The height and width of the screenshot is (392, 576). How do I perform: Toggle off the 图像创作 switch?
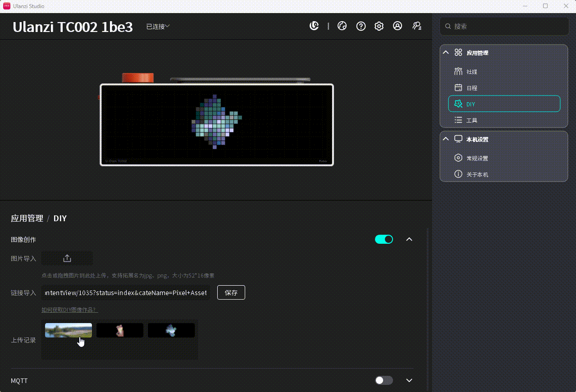coord(384,239)
